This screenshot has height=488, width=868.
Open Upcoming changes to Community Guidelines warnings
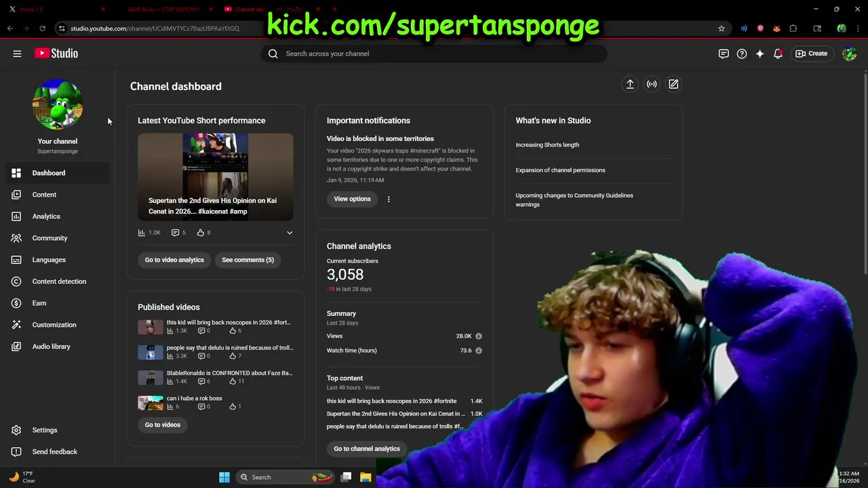(574, 200)
